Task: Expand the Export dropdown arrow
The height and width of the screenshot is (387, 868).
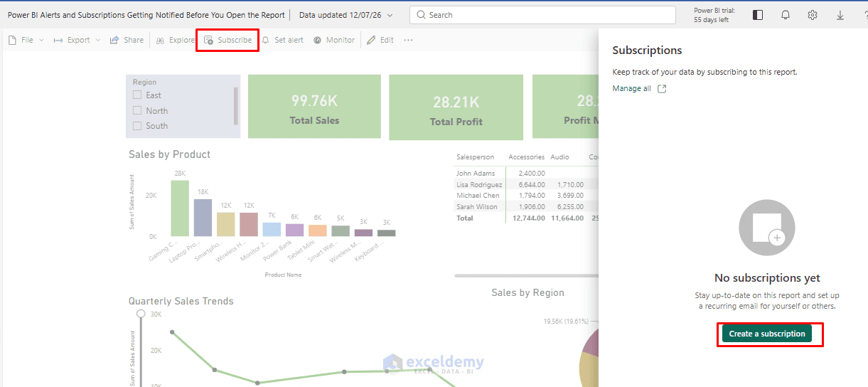Action: [98, 41]
